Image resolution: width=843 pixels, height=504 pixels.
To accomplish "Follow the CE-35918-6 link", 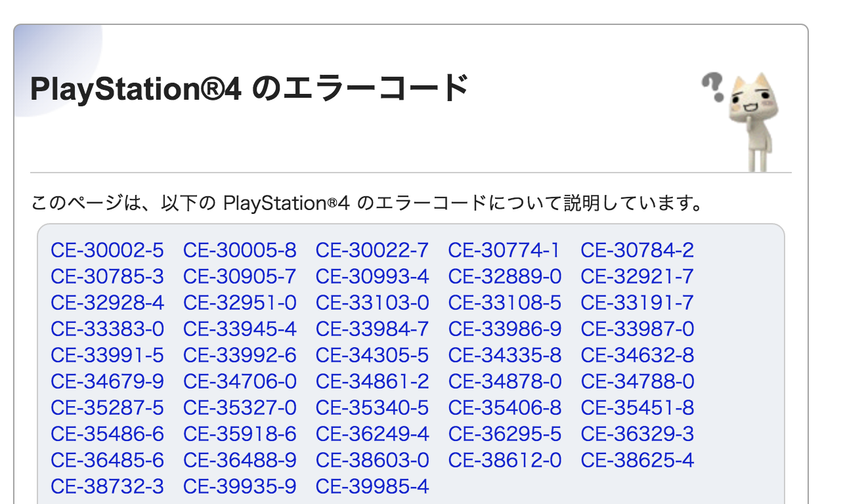I will 240,434.
